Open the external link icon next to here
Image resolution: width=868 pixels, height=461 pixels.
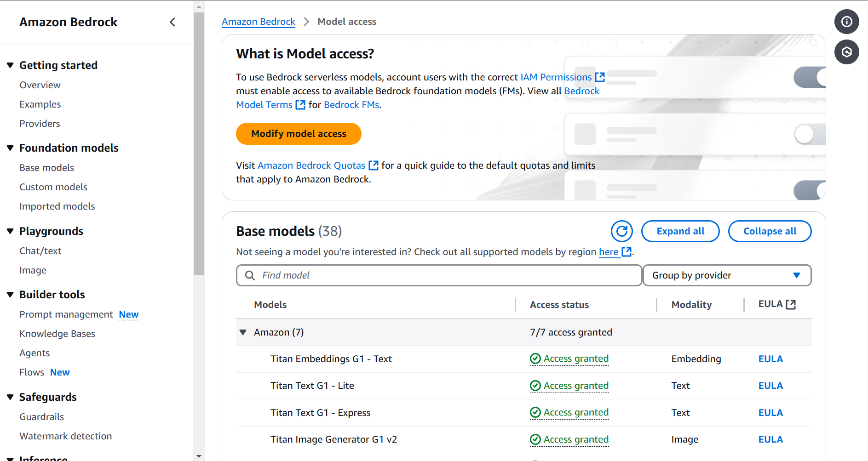coord(627,252)
